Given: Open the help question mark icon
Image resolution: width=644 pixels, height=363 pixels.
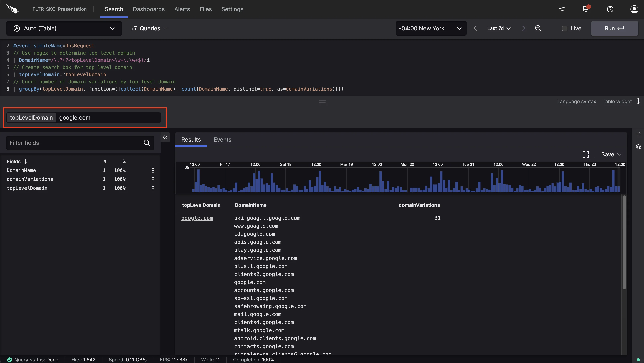Looking at the screenshot, I should [610, 9].
